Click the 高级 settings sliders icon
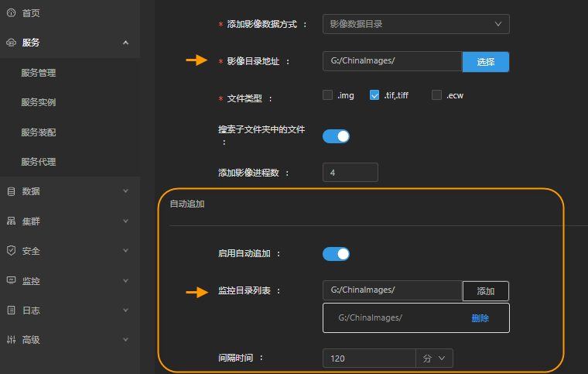The height and width of the screenshot is (374, 588). (x=11, y=339)
